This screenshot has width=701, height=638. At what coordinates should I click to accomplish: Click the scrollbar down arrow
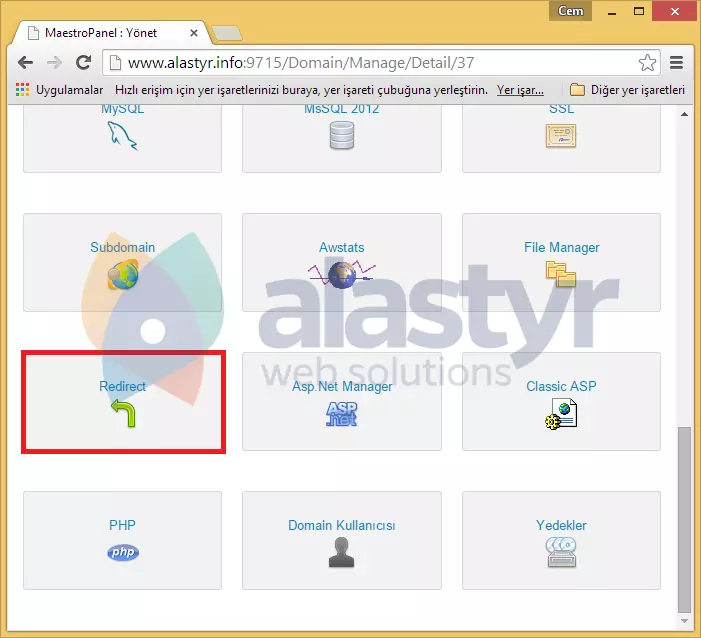pyautogui.click(x=684, y=621)
